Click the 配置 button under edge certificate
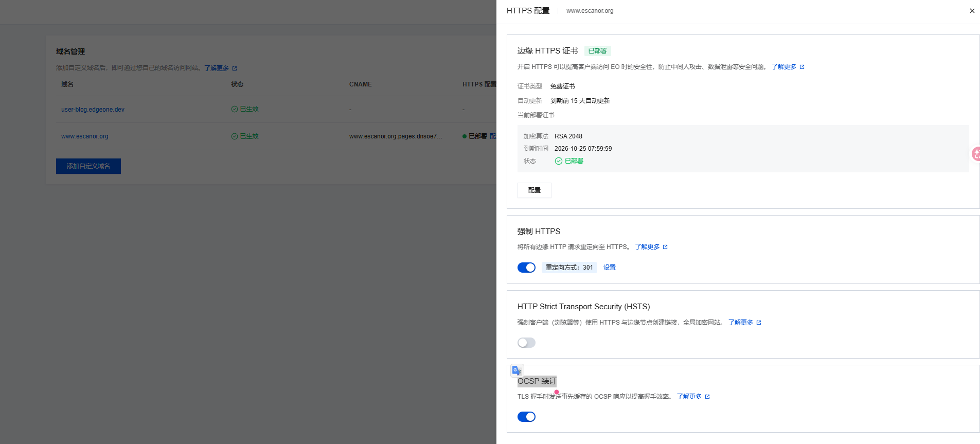The height and width of the screenshot is (444, 980). (x=534, y=190)
